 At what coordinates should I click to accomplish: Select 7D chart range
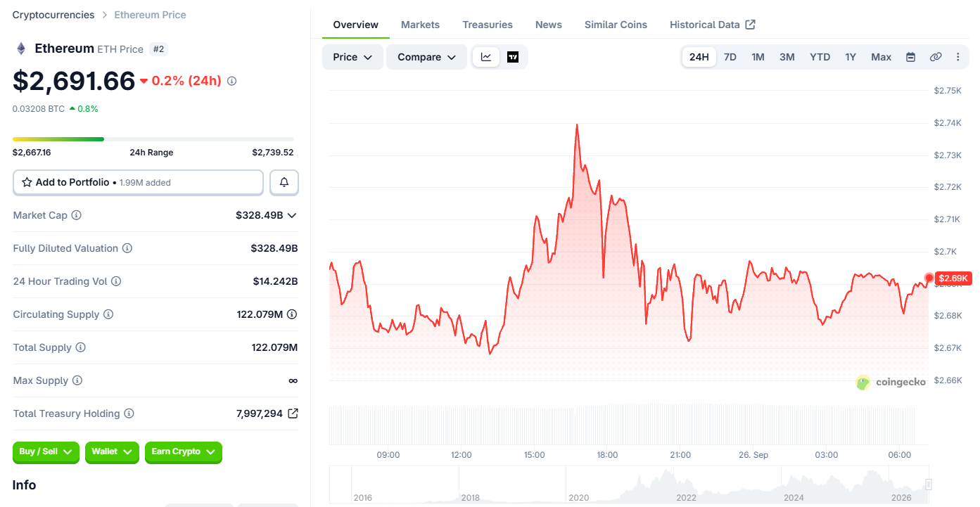(x=730, y=57)
